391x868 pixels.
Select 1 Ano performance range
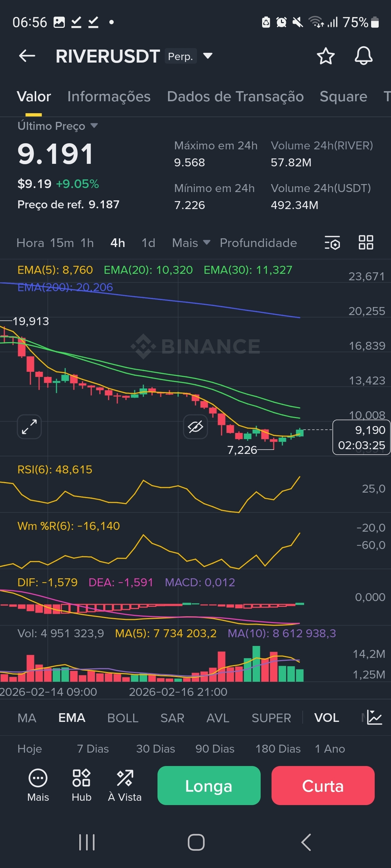[x=330, y=749]
